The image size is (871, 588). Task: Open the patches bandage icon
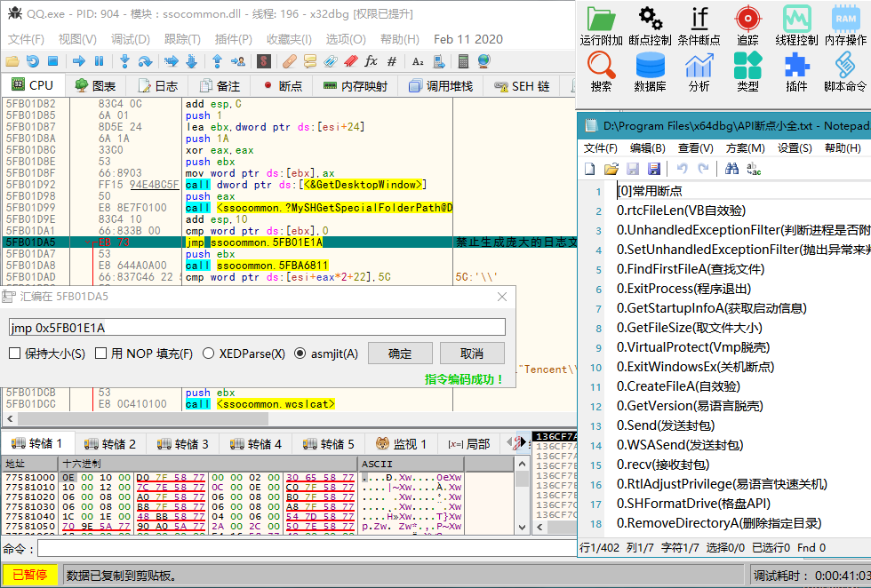(290, 61)
